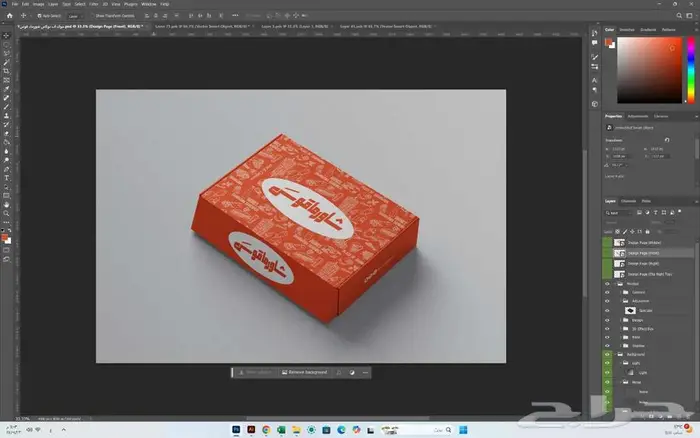Expand the Design group in Layers

pyautogui.click(x=621, y=320)
